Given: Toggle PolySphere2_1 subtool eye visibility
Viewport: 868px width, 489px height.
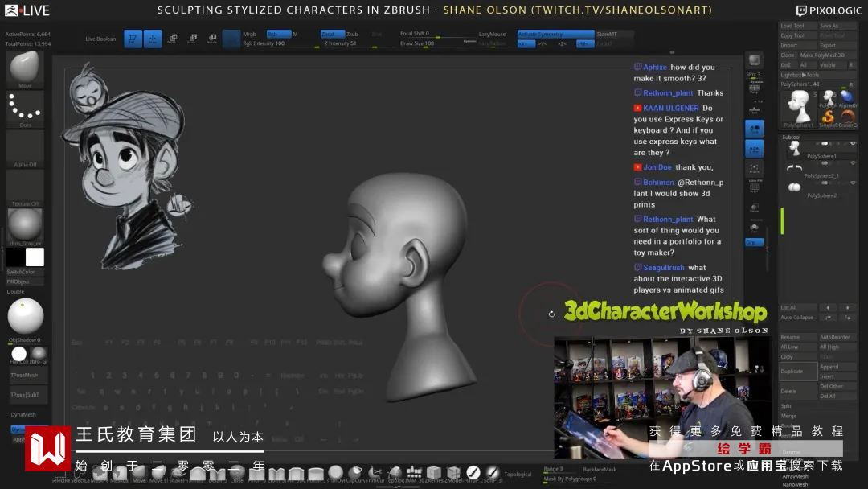Looking at the screenshot, I should [853, 163].
